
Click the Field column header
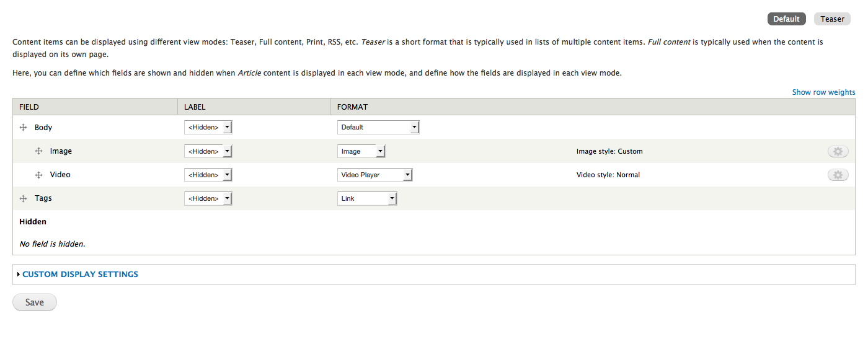click(x=29, y=107)
